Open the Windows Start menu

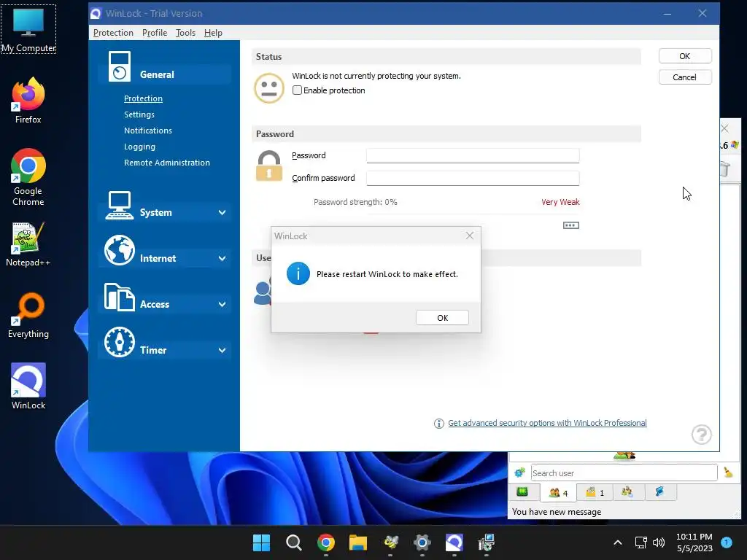click(x=261, y=542)
